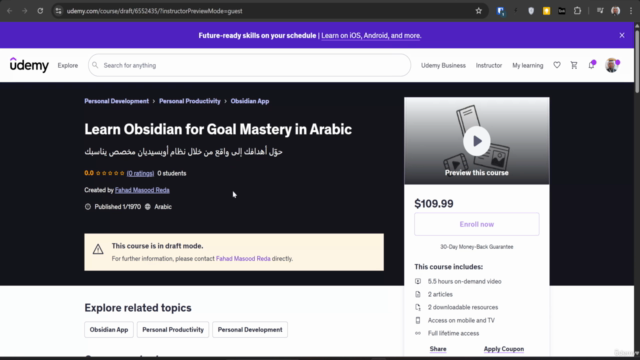The height and width of the screenshot is (360, 640).
Task: Click the Arabic language label
Action: [163, 207]
